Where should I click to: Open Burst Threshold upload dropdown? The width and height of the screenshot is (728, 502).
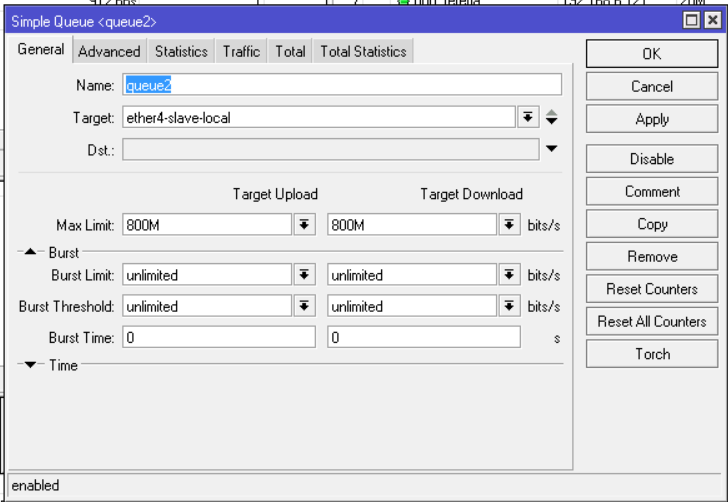(x=304, y=306)
